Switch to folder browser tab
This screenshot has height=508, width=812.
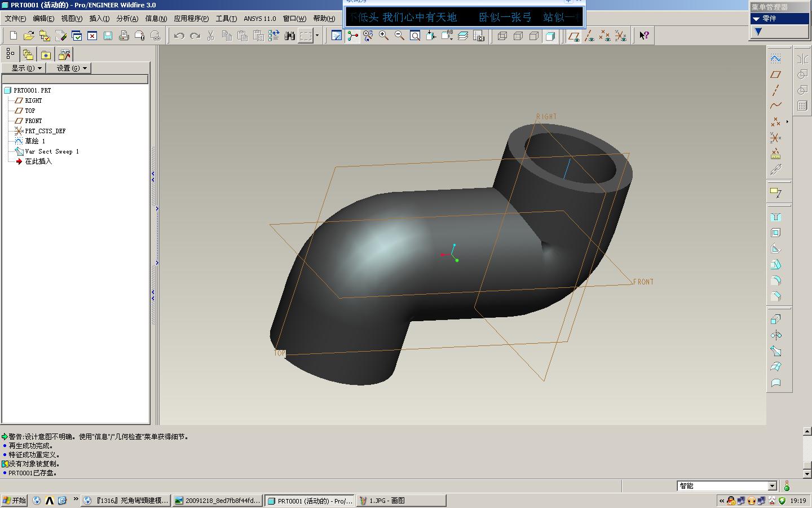(x=28, y=55)
